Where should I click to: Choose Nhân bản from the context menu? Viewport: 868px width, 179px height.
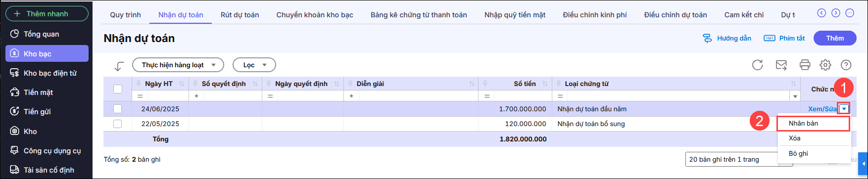(813, 123)
